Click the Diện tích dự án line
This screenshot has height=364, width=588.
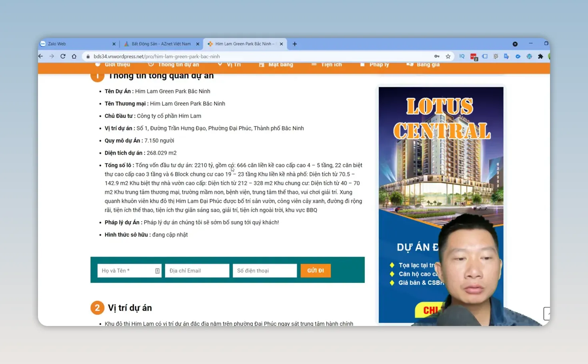point(140,153)
